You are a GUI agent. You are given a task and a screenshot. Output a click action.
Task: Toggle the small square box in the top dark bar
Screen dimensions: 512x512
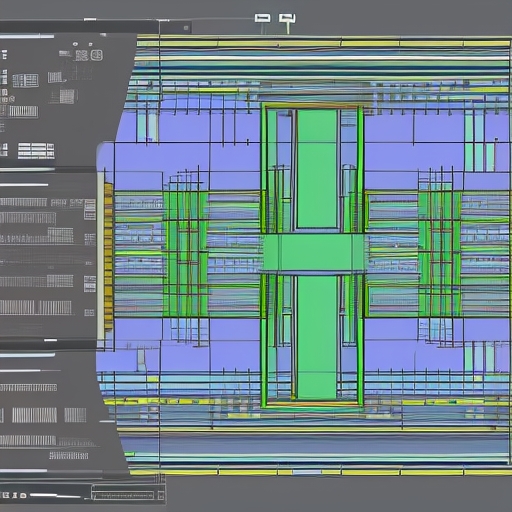coord(186,28)
